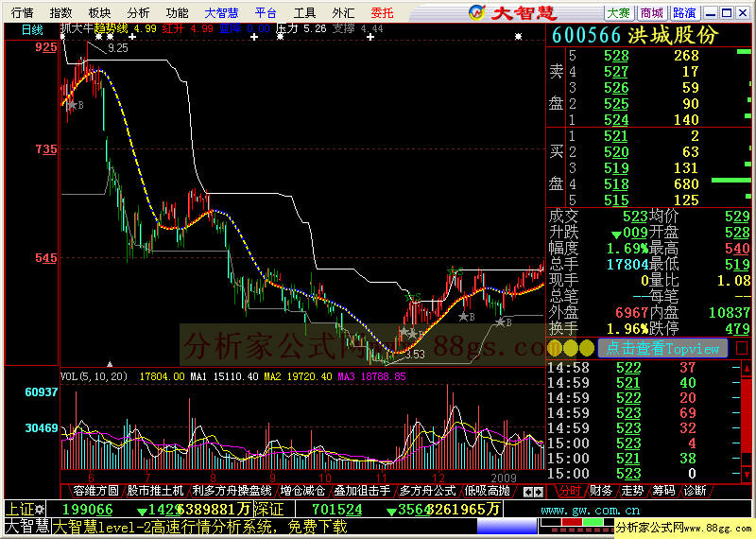This screenshot has width=756, height=539.
Task: Click the 大智慧 logo icon
Action: (x=477, y=13)
